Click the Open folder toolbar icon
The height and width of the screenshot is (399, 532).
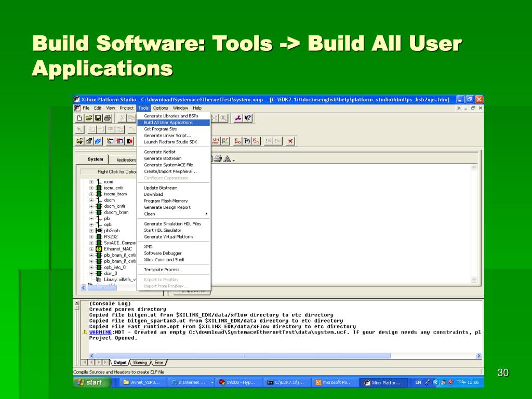[x=88, y=118]
